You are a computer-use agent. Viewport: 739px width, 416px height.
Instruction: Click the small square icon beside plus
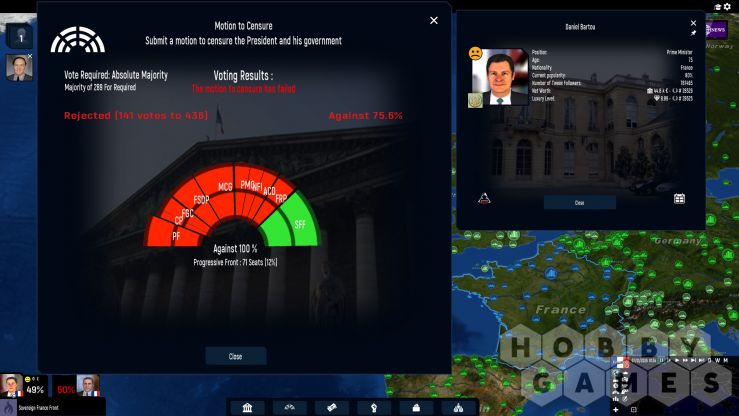click(633, 409)
